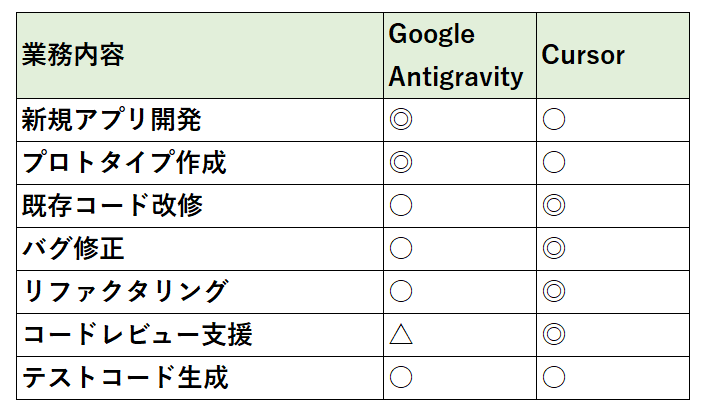Click double circle for プロトタイプ作成 under Antigravity
Viewport: 703px width, 407px height.
[401, 162]
